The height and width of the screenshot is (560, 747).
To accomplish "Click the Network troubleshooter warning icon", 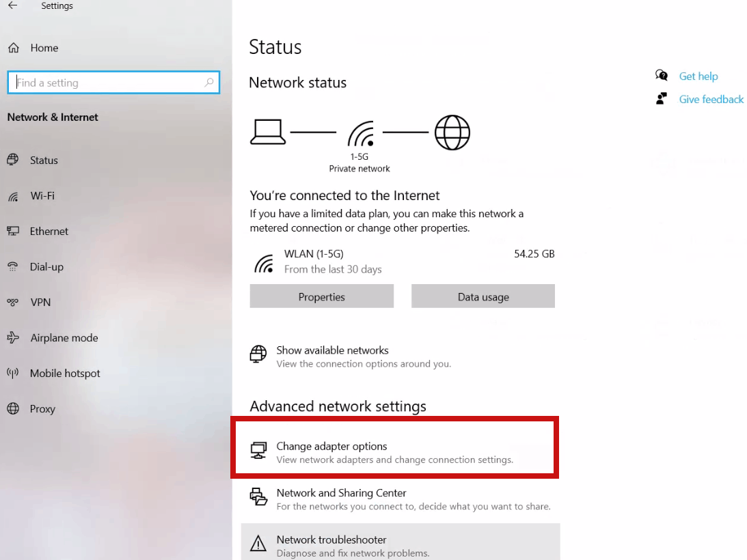I will pyautogui.click(x=258, y=543).
